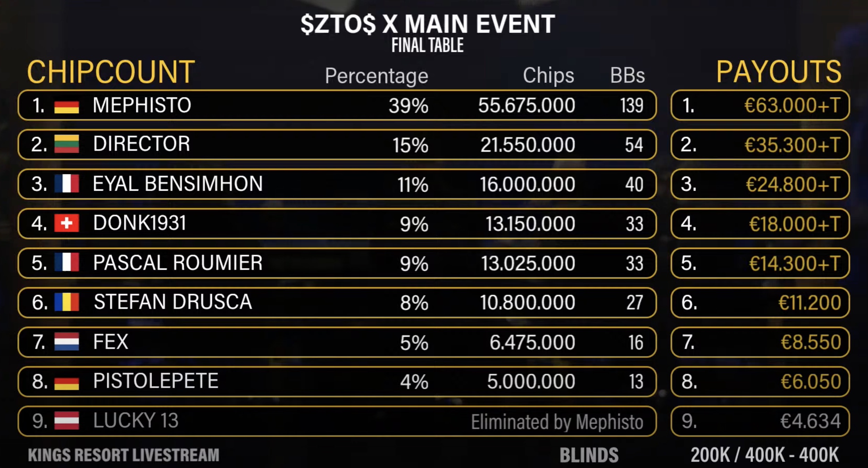Click the Dutch flag next to Fex
This screenshot has width=868, height=468.
click(67, 341)
